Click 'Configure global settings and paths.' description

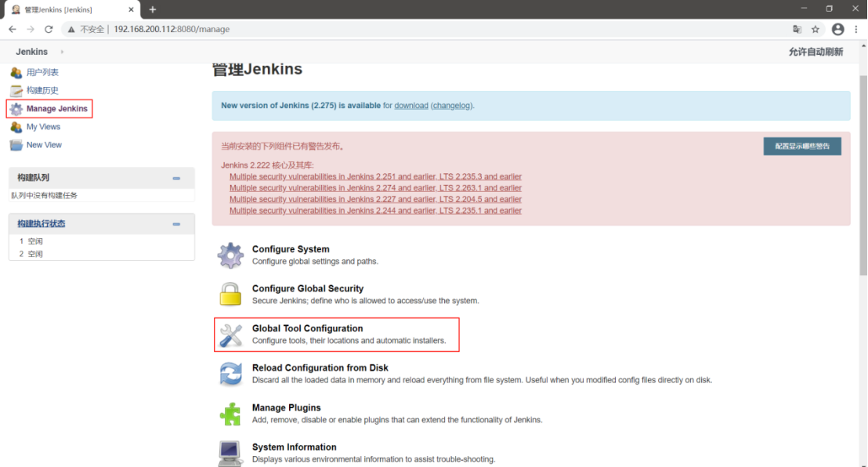[315, 262]
